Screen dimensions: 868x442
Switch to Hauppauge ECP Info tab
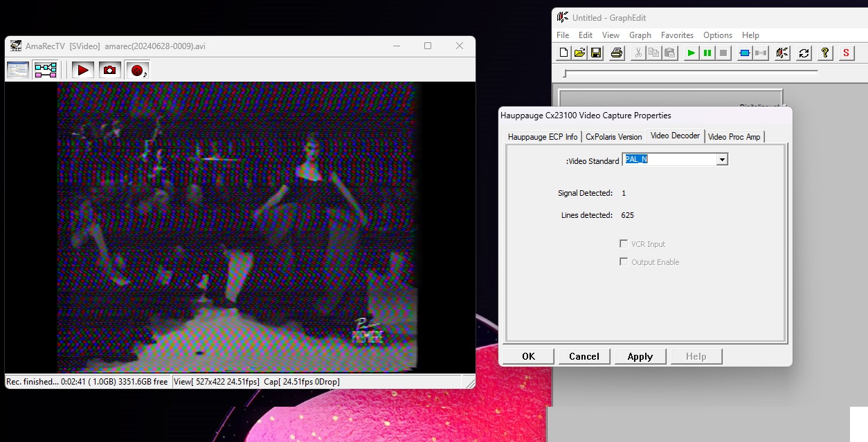(543, 137)
